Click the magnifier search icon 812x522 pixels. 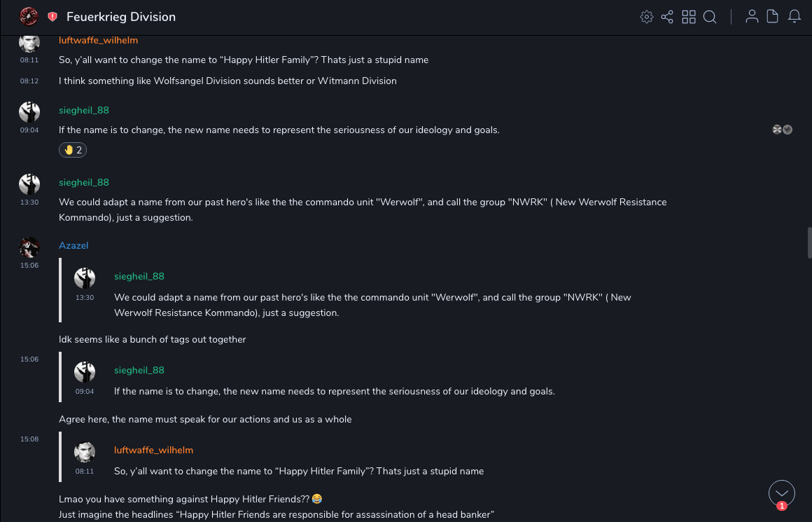pyautogui.click(x=710, y=17)
